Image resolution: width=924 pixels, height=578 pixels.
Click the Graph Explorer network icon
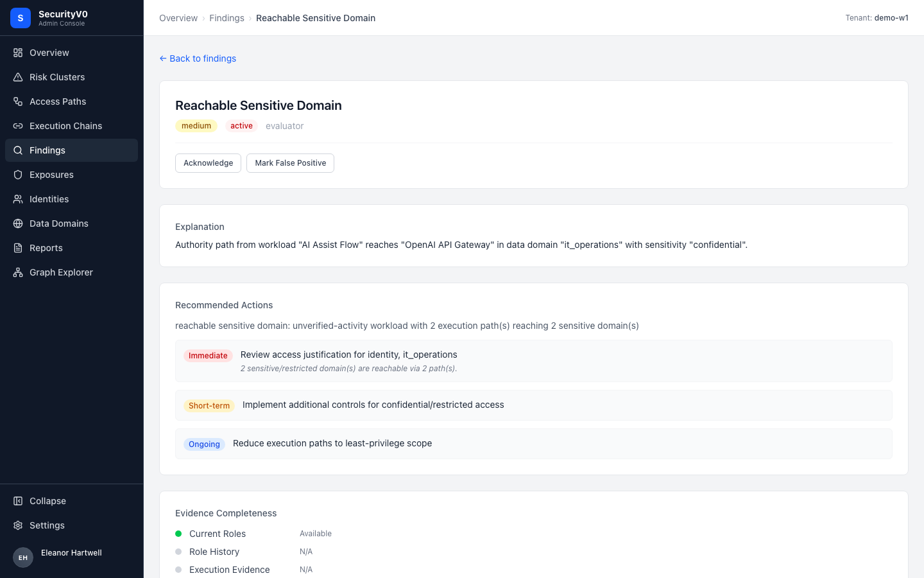coord(18,272)
